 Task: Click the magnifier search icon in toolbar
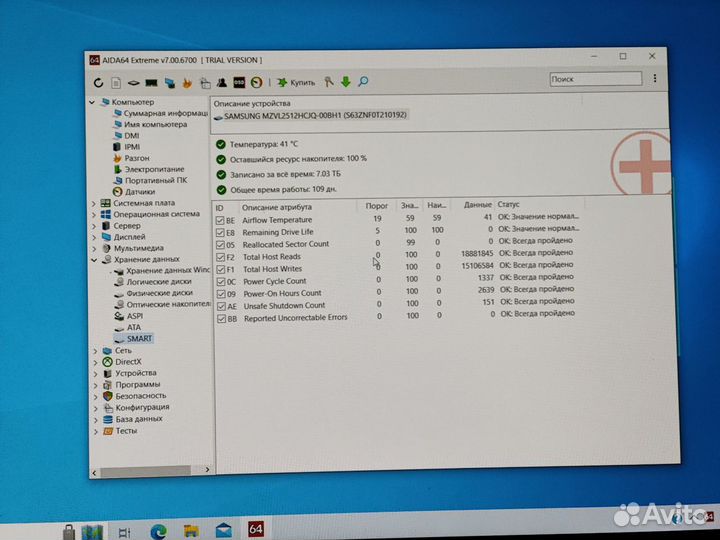tap(363, 82)
